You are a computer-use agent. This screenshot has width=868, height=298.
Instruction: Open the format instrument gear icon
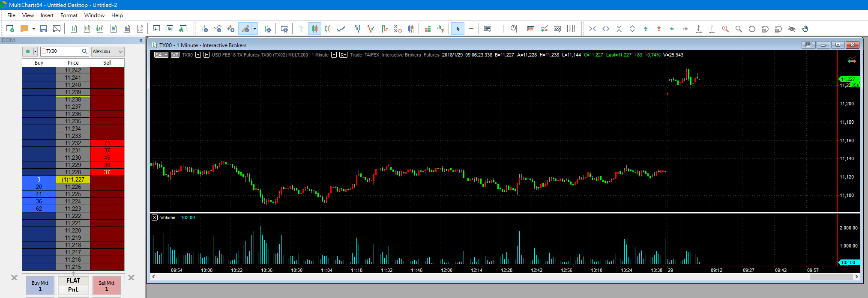[268, 29]
